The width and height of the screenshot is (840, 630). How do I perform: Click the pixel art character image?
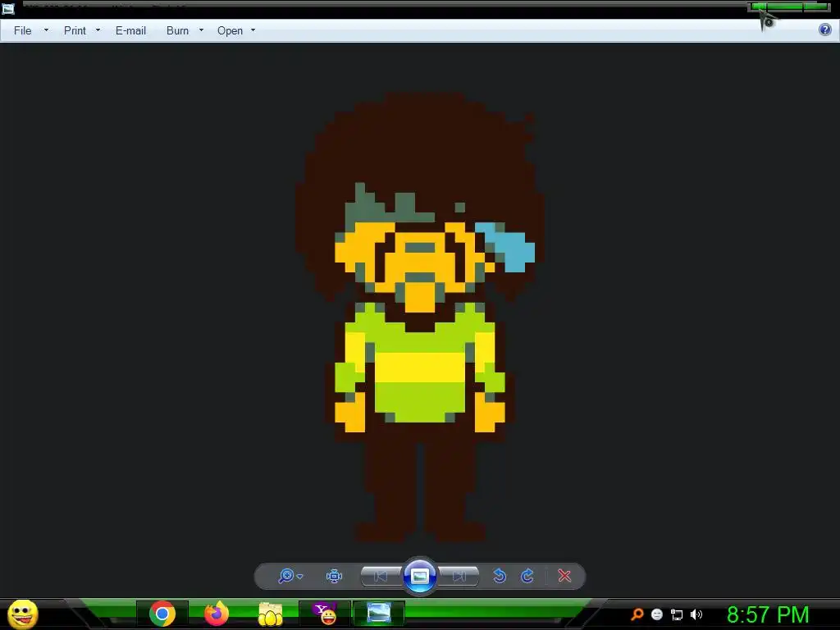point(419,317)
